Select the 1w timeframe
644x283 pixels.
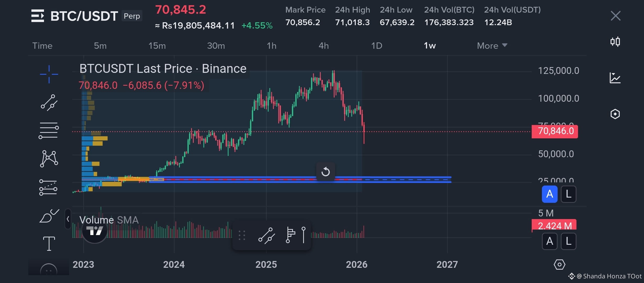tap(430, 46)
